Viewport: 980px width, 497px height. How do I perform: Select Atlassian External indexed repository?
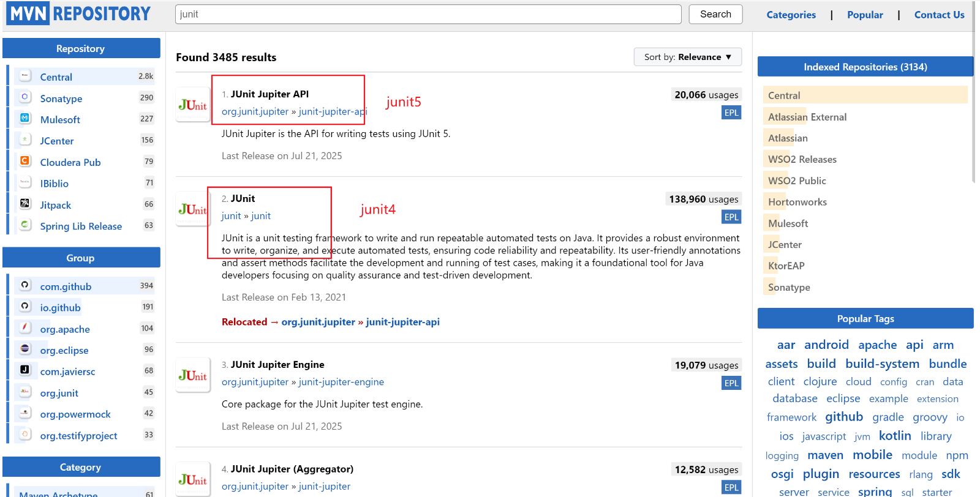click(807, 117)
